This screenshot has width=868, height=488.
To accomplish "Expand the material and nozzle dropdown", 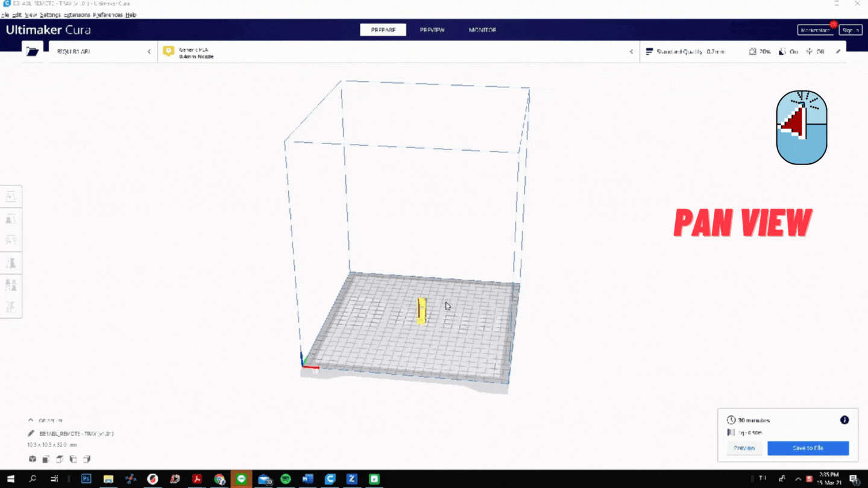I will click(x=631, y=52).
